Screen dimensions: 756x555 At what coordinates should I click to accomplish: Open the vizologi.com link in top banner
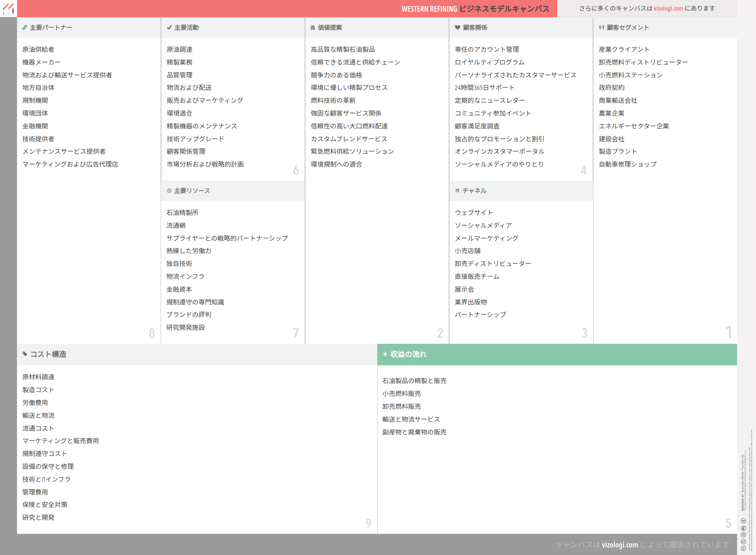tap(668, 8)
